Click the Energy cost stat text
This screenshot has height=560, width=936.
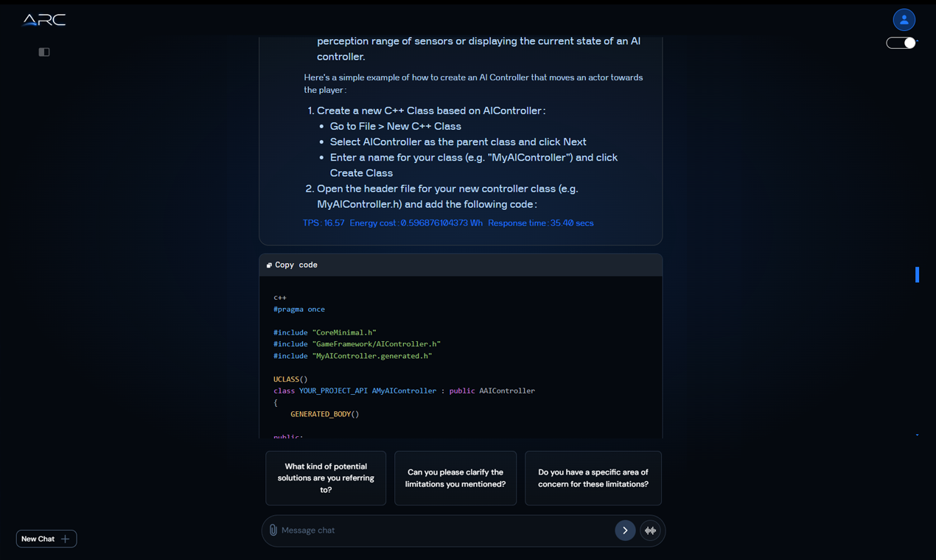416,223
